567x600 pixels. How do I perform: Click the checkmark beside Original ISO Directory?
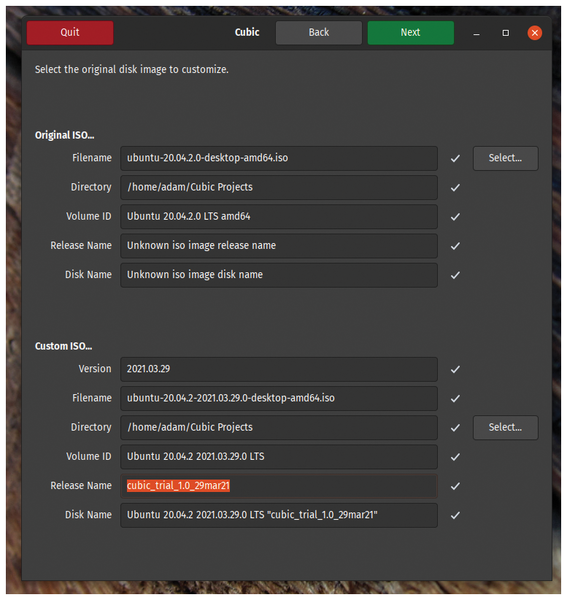point(455,188)
